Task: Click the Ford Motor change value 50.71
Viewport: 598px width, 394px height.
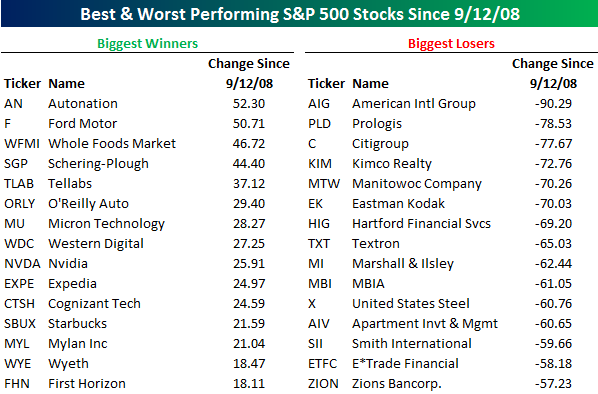Action: pos(249,124)
